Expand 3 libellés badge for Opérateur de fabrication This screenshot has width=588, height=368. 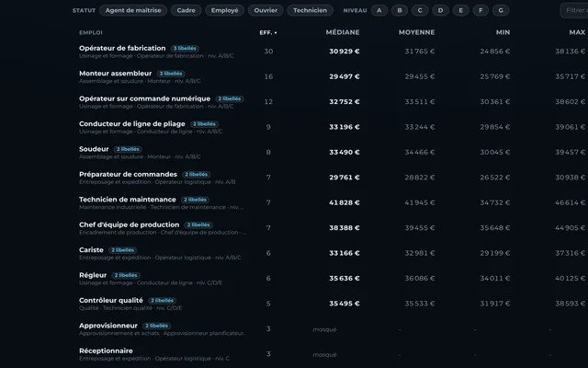(x=185, y=49)
